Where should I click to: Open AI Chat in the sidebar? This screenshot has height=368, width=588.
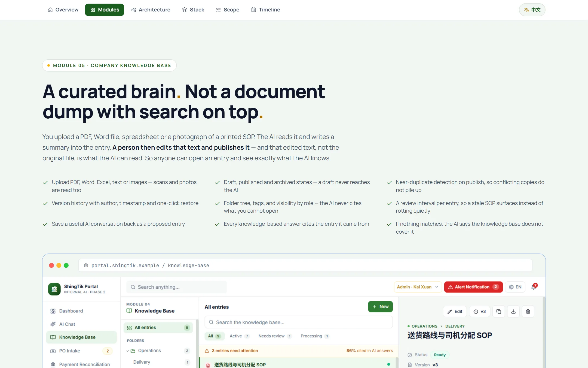[81, 324]
